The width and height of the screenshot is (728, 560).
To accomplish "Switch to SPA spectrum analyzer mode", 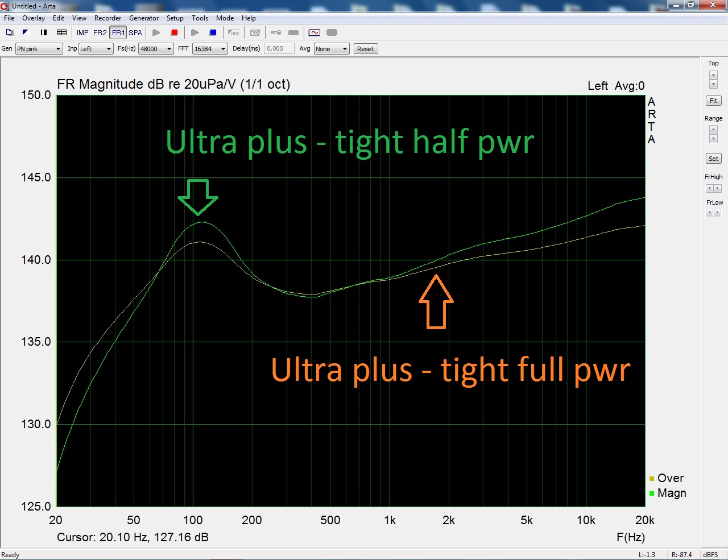I will (135, 32).
